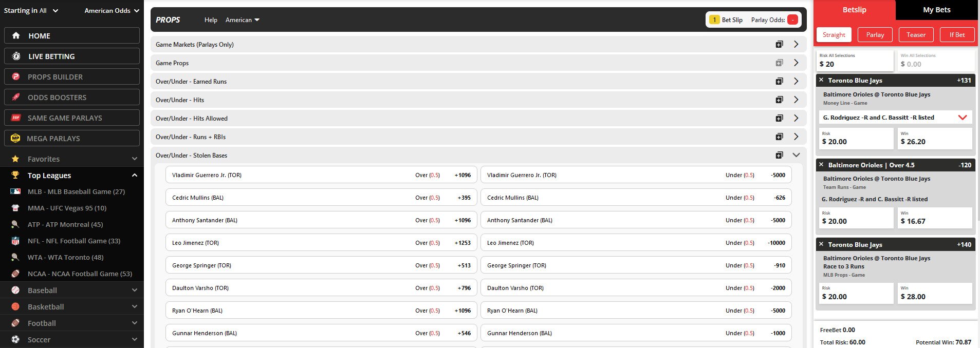Open the Starting in All dropdown
The height and width of the screenshot is (348, 980).
point(31,11)
